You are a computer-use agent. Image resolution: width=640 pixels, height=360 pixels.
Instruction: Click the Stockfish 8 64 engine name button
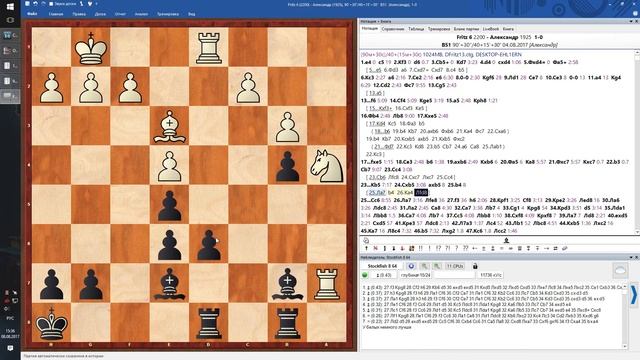[x=382, y=266]
